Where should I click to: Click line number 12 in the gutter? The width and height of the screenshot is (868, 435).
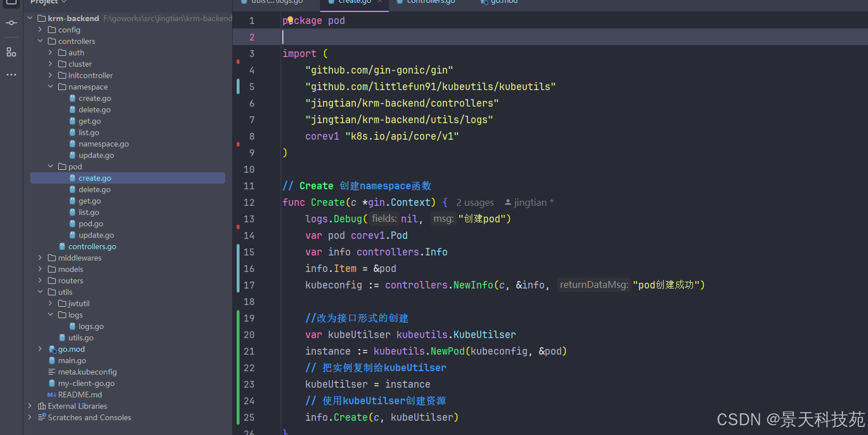click(x=249, y=202)
